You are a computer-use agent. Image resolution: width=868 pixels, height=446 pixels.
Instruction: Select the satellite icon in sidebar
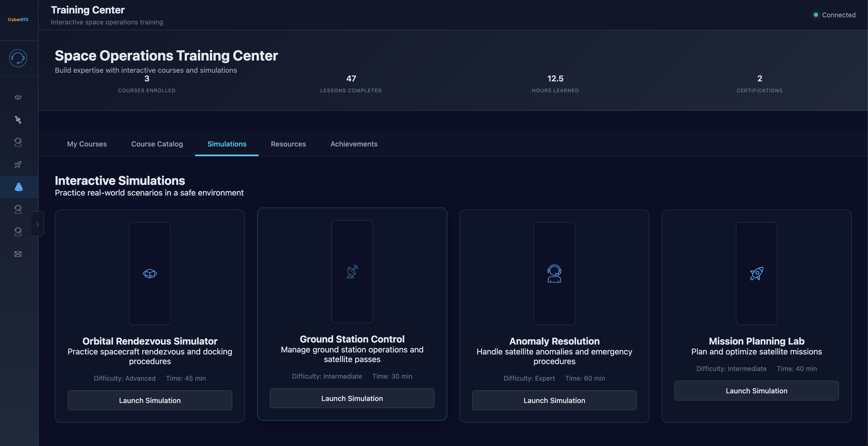pos(18,120)
